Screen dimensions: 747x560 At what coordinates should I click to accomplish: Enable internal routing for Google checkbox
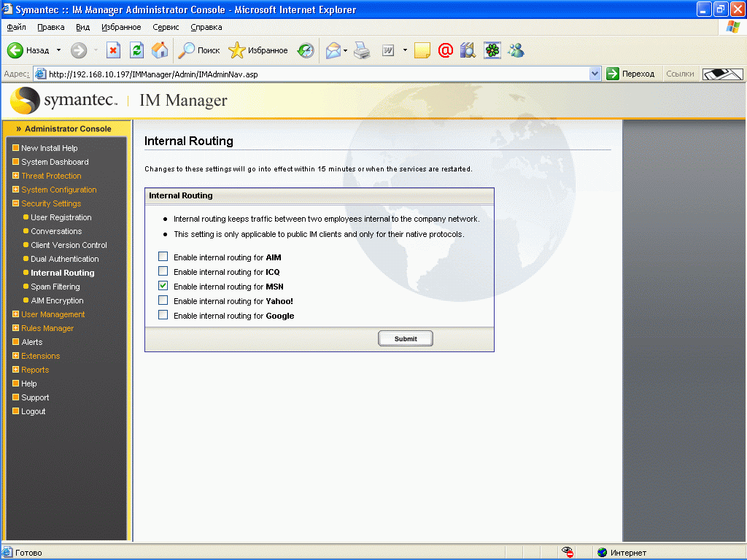coord(163,315)
